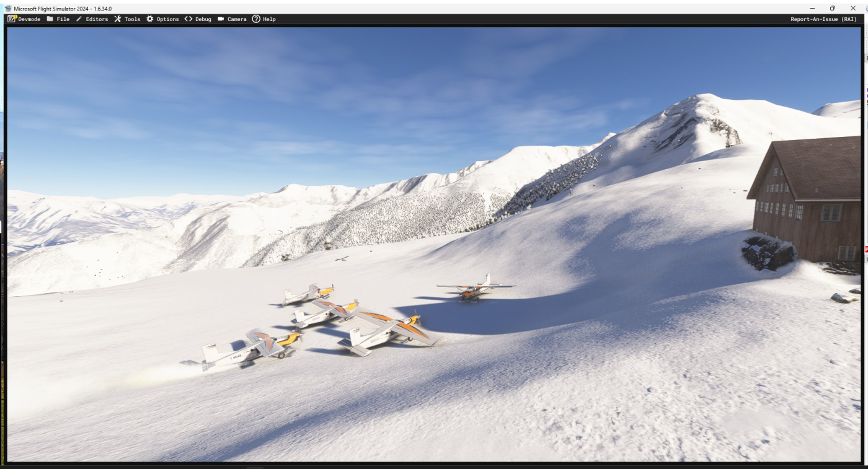This screenshot has height=469, width=868.
Task: Click the Editors pencil icon
Action: pos(79,19)
